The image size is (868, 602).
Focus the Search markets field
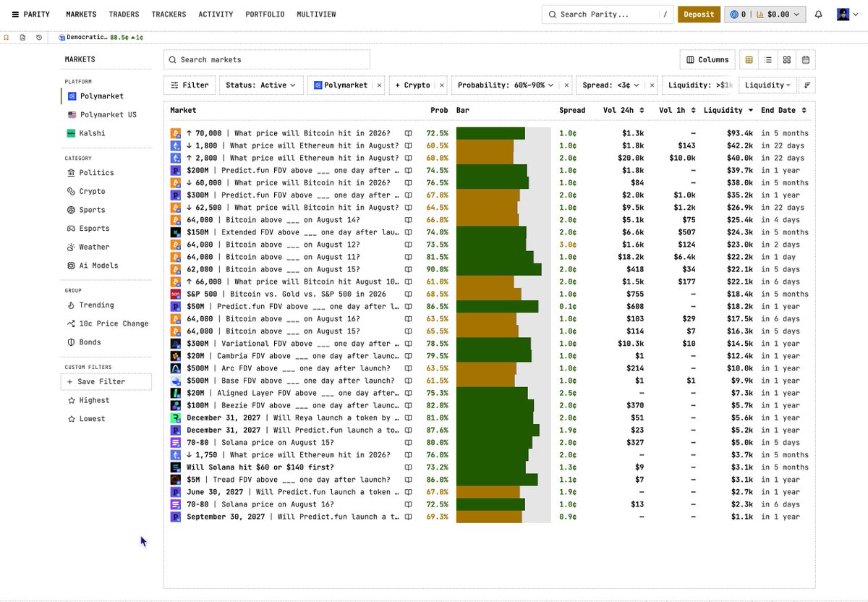pos(267,59)
